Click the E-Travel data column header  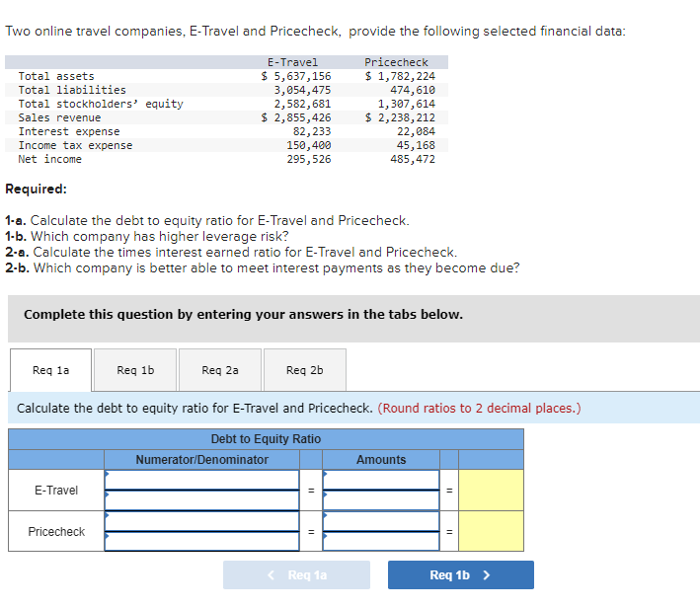(x=293, y=62)
